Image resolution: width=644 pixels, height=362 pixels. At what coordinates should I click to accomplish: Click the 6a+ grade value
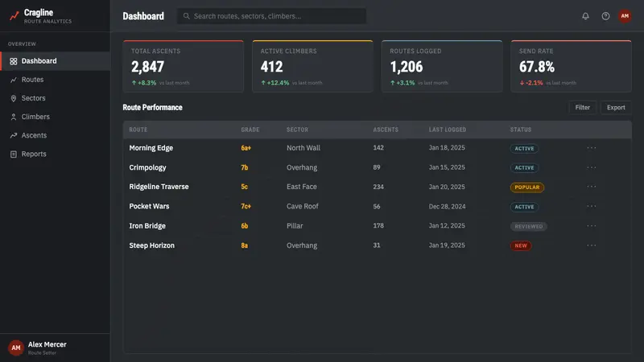point(246,148)
